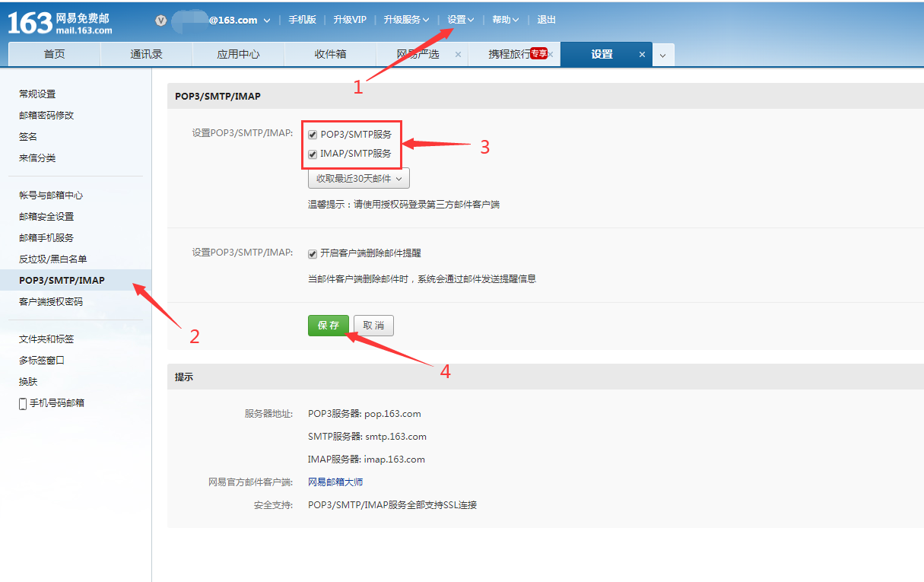
Task: Open the tab overflow chevron
Action: 662,56
